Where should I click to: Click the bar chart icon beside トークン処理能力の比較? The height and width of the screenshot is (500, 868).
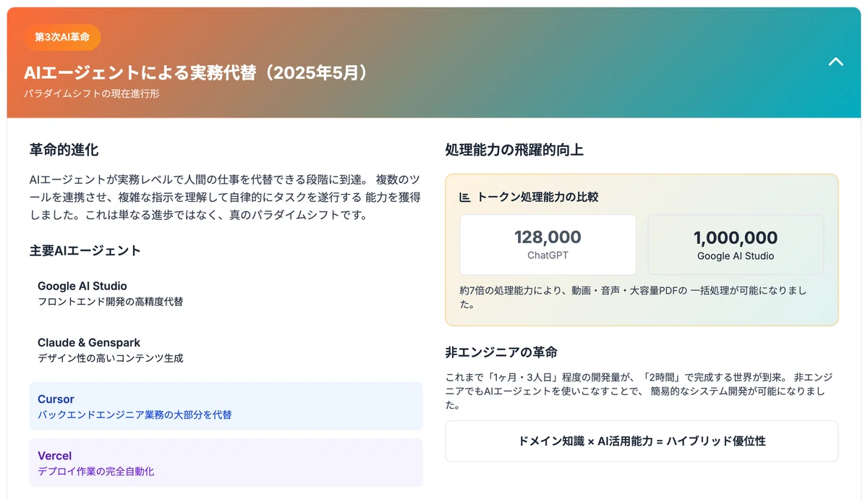[465, 197]
